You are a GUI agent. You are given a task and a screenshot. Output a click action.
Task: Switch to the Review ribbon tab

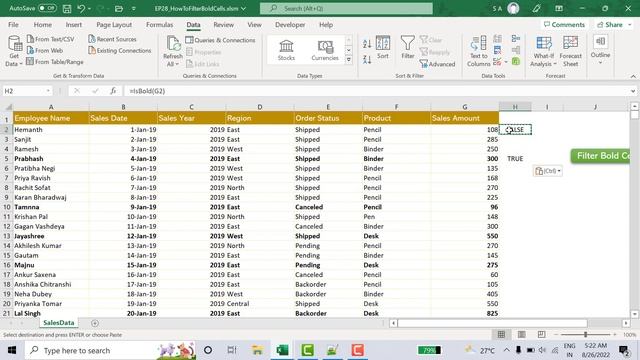tap(223, 25)
